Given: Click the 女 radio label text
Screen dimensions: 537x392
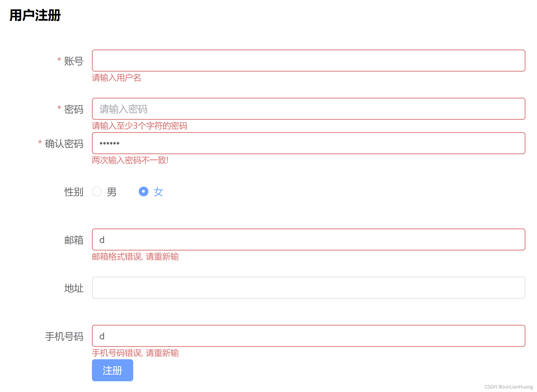Looking at the screenshot, I should click(x=159, y=192).
